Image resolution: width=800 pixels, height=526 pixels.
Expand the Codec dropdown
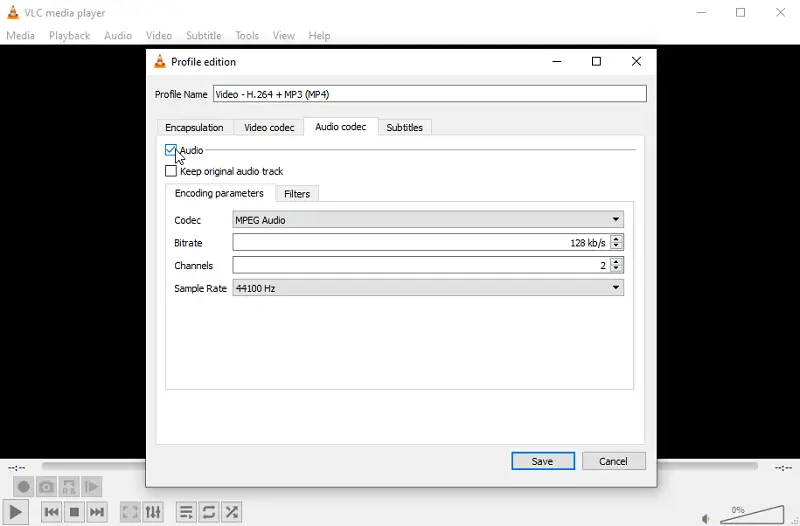point(428,220)
